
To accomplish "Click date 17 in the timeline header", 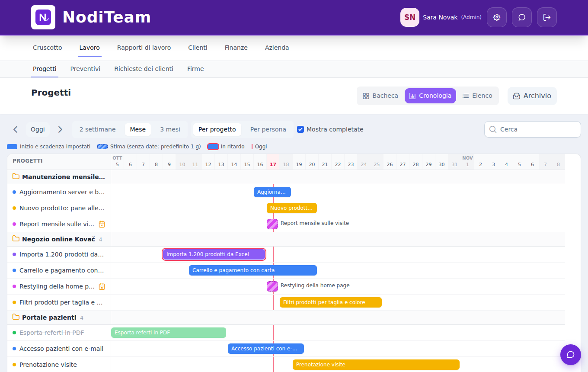I will (x=273, y=164).
